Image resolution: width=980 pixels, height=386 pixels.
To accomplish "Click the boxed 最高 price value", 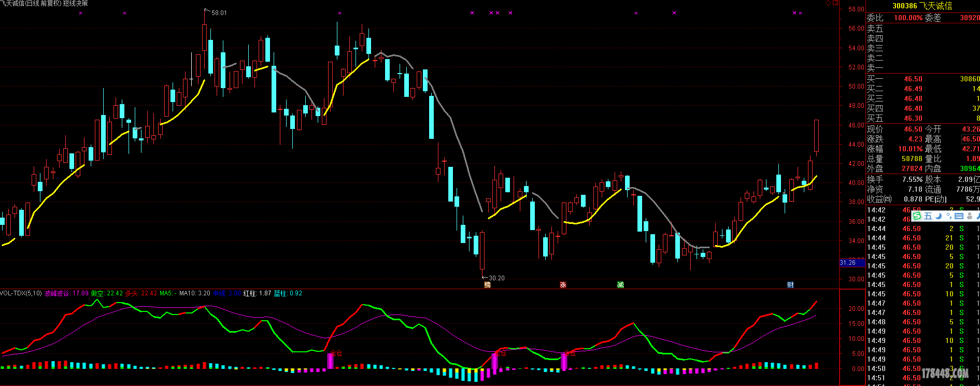I will click(971, 139).
